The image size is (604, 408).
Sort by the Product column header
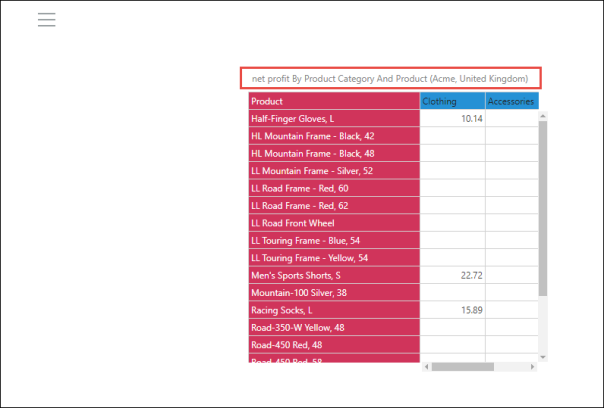(x=333, y=101)
